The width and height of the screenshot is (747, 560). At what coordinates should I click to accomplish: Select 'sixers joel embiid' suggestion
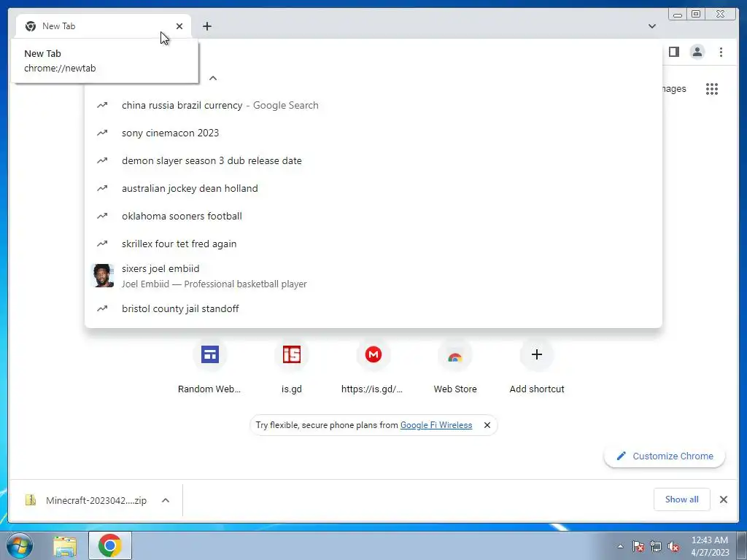(373, 276)
